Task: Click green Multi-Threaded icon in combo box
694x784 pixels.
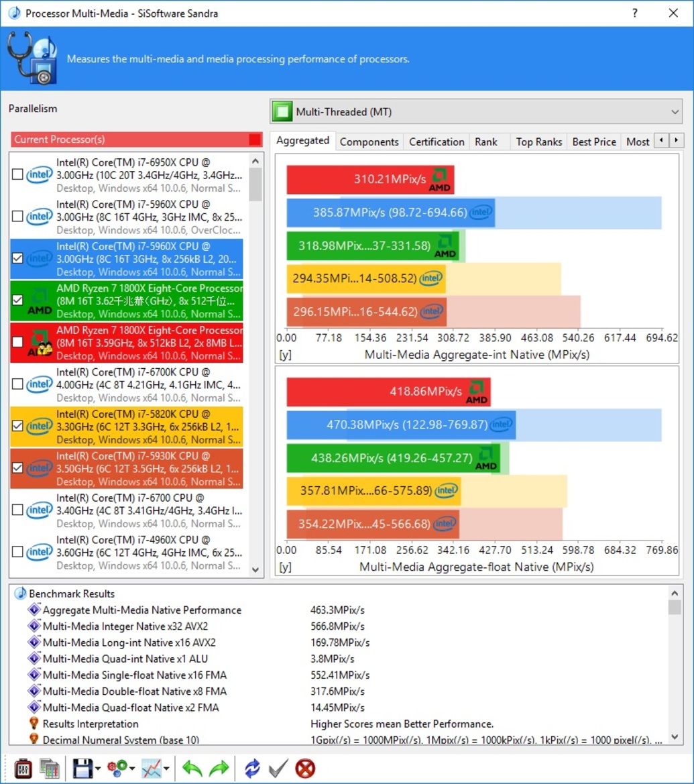Action: [x=282, y=111]
